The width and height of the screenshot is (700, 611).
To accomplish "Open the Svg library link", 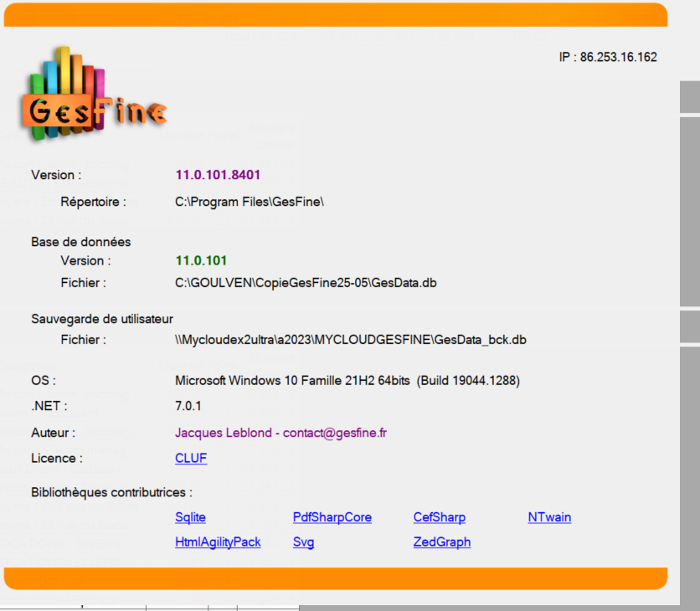I will (303, 542).
